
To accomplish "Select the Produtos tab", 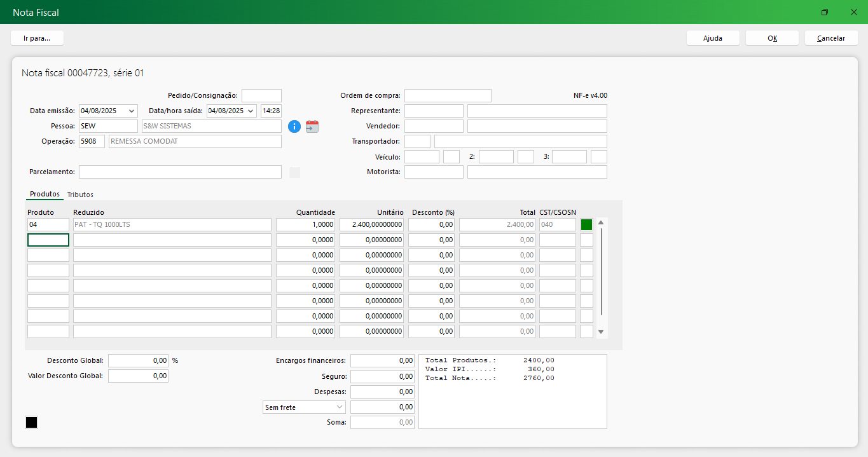I will coord(45,194).
